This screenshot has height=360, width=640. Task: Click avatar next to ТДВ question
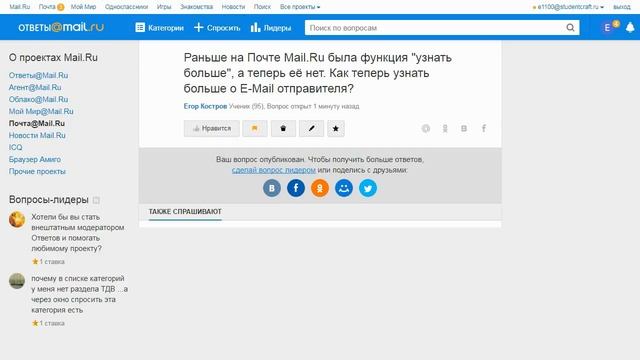tap(17, 281)
